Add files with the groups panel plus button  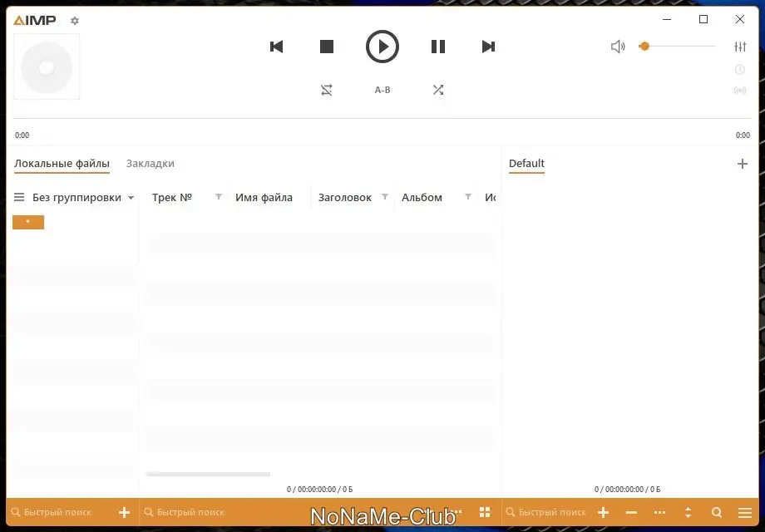[x=125, y=513]
